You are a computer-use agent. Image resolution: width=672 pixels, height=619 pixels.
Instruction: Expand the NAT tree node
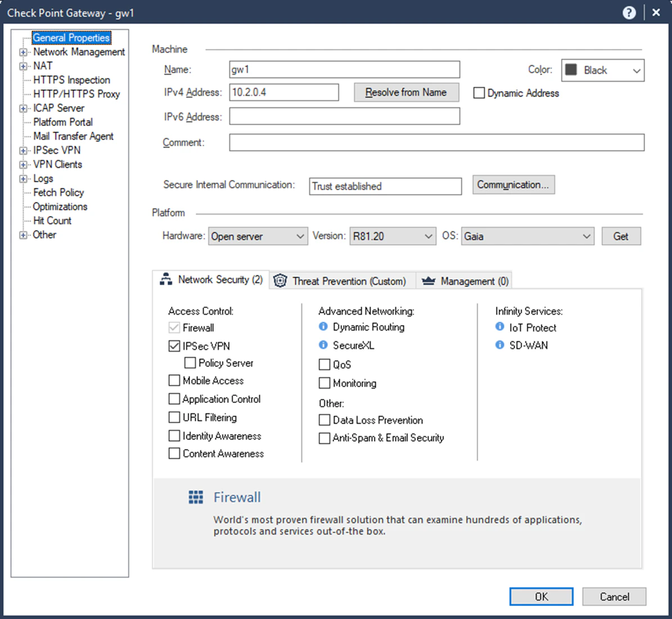pyautogui.click(x=23, y=66)
